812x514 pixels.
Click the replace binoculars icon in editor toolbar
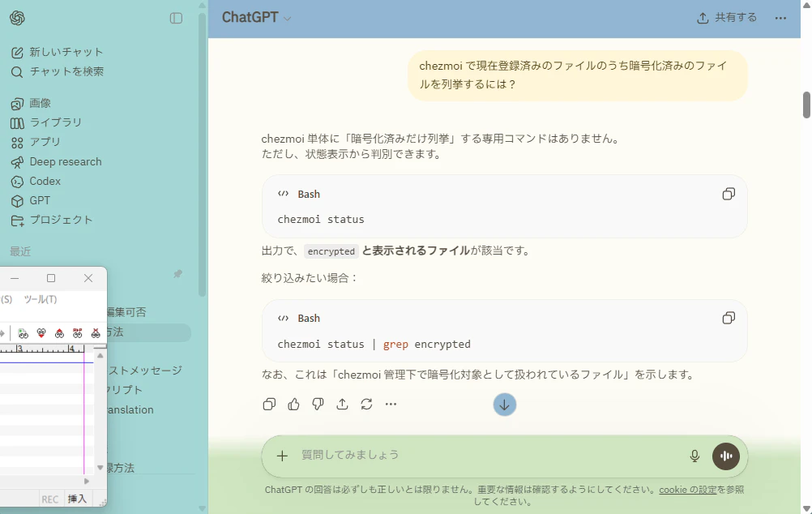tap(78, 333)
